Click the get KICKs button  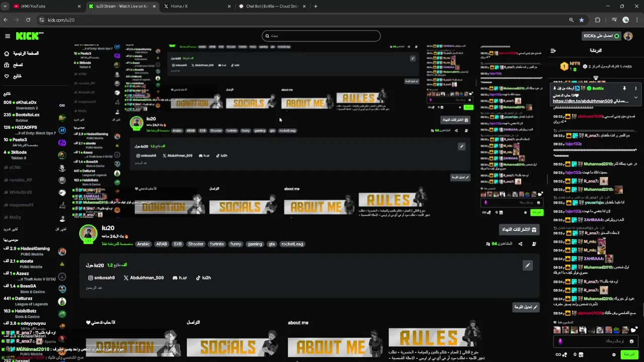click(x=601, y=36)
